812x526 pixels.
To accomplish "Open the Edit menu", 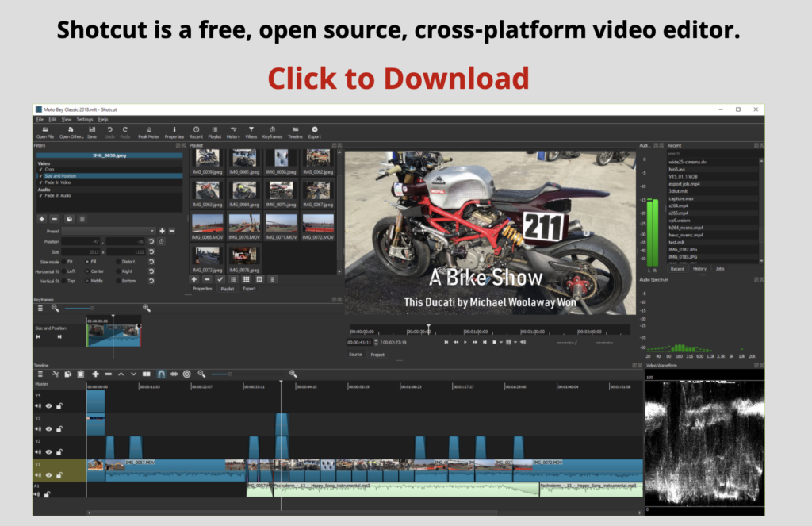I will [53, 119].
